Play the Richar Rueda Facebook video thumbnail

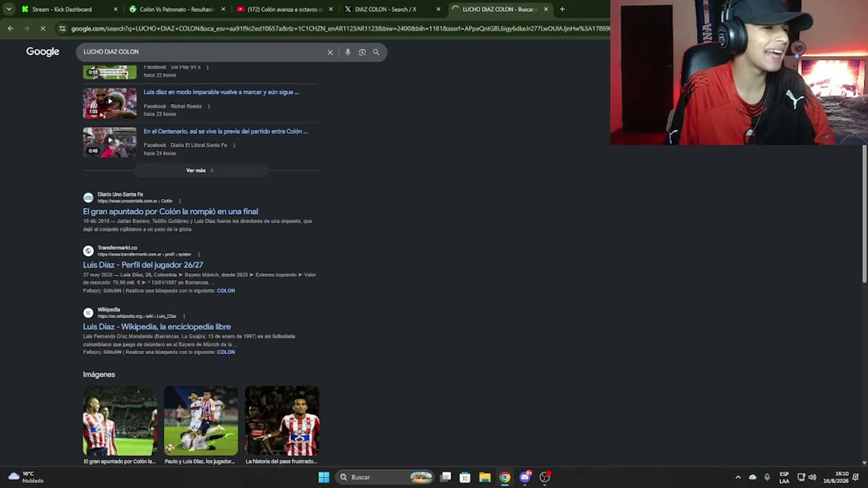pos(110,103)
